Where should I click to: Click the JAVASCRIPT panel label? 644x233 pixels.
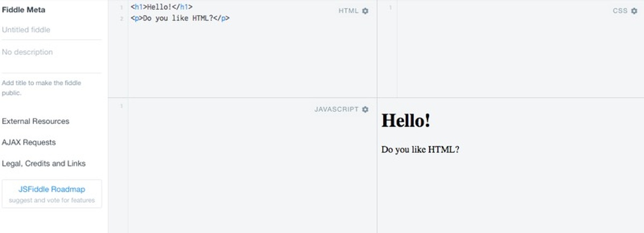pos(336,109)
